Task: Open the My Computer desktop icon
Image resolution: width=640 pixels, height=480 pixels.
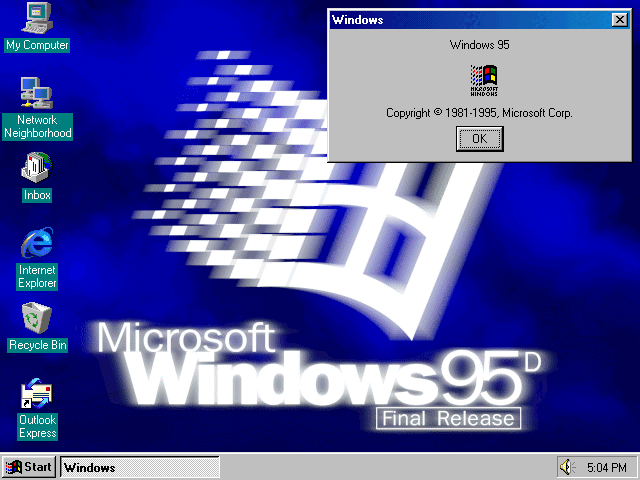Action: 37,18
